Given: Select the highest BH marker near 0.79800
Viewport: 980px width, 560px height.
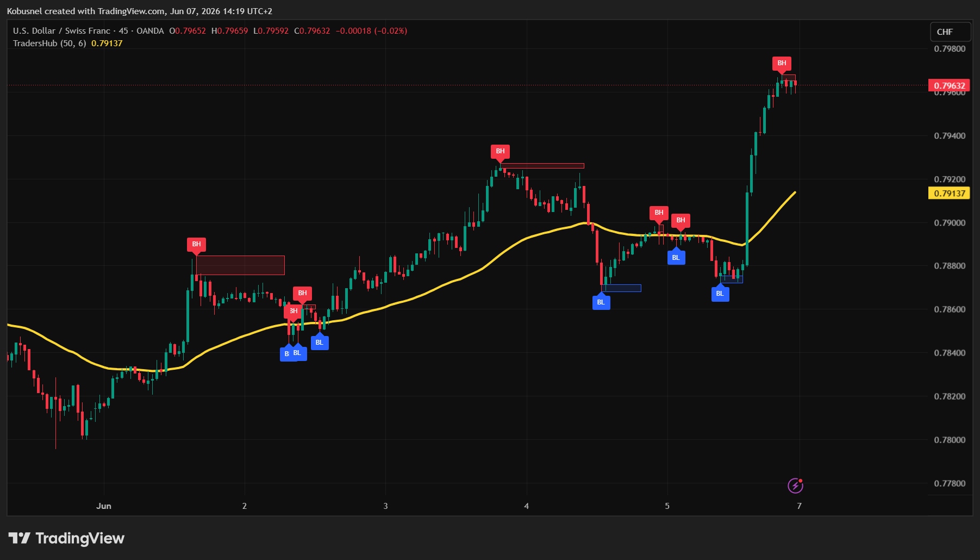Looking at the screenshot, I should click(x=782, y=64).
